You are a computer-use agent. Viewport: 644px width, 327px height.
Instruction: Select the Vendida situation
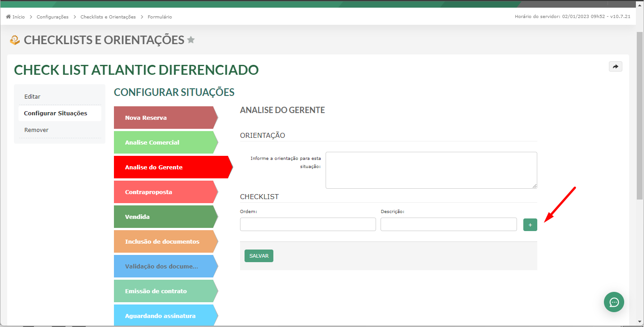166,217
